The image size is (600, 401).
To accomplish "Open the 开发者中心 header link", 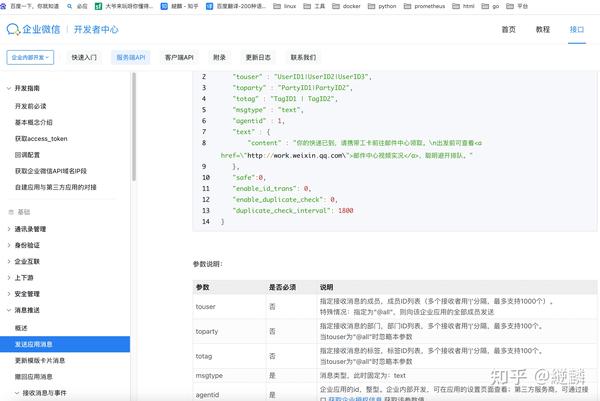I will pos(96,29).
